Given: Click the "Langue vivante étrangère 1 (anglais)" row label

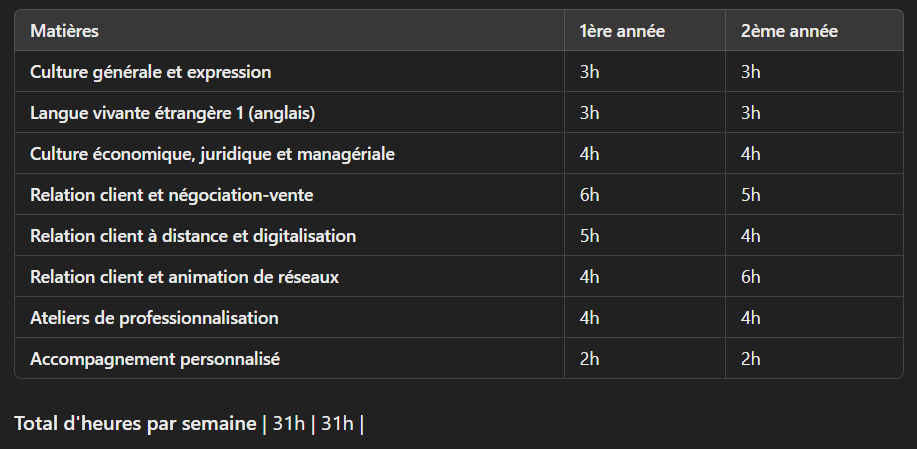Looking at the screenshot, I should pos(173,113).
